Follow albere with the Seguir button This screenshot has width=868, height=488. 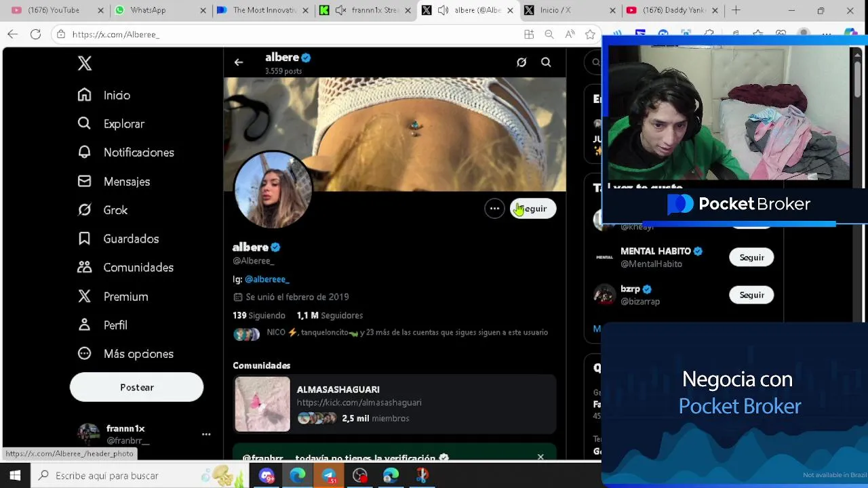coord(533,209)
